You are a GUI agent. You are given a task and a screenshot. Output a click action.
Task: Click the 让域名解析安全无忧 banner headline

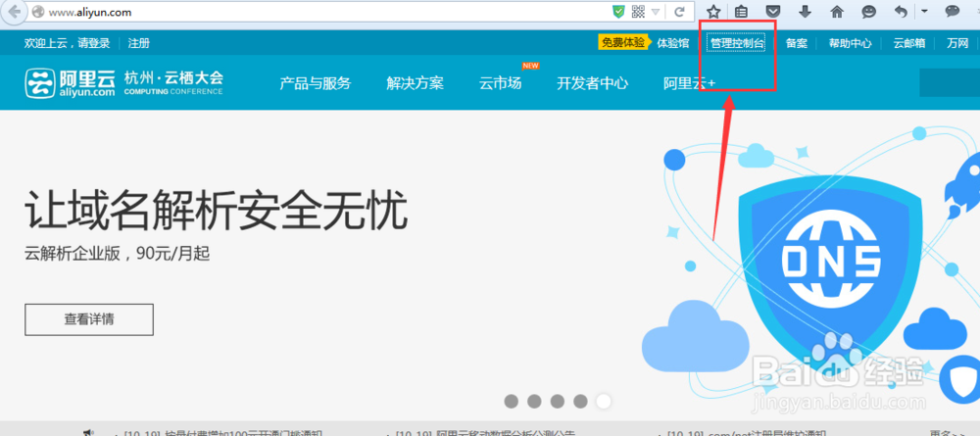(x=216, y=211)
